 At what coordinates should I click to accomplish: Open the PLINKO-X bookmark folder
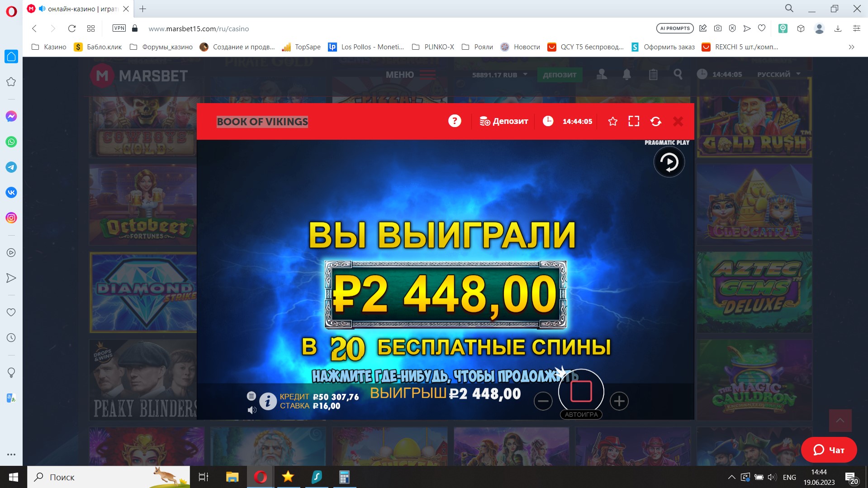click(x=433, y=47)
